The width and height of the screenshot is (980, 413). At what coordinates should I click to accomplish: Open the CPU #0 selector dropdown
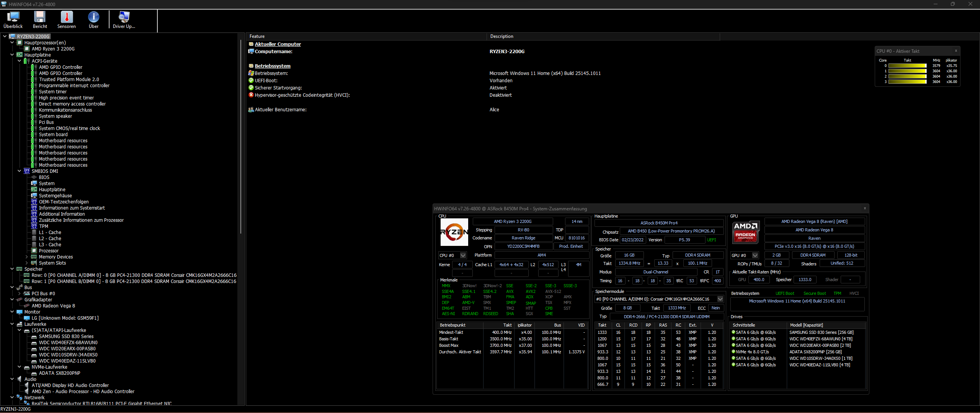[463, 255]
